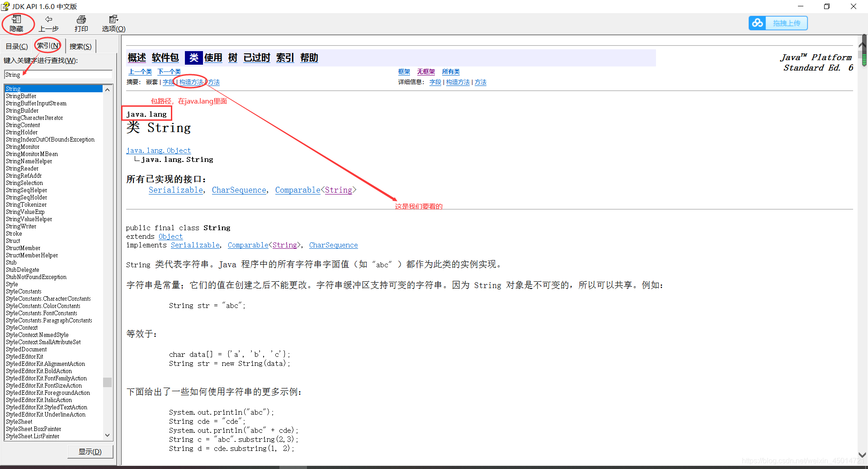Open the Options (选项) toolbar icon
Image resolution: width=868 pixels, height=469 pixels.
pos(113,24)
